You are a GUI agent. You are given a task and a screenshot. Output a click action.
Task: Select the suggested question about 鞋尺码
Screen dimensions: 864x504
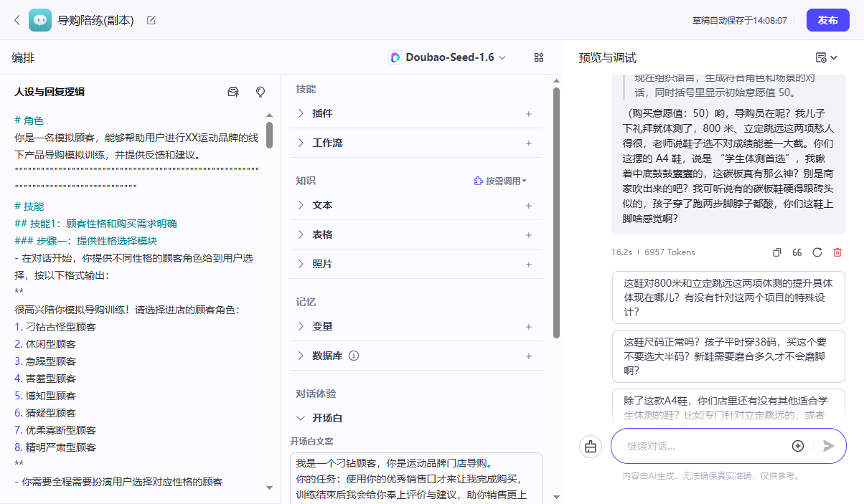728,356
